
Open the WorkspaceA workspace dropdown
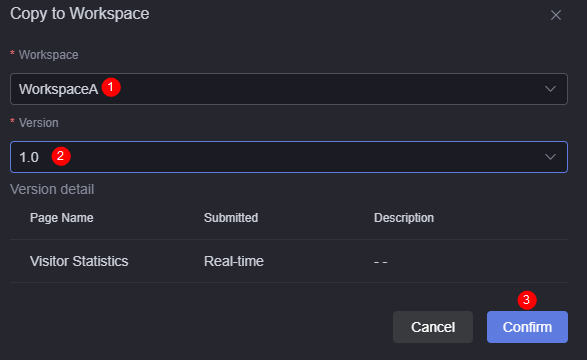[289, 89]
